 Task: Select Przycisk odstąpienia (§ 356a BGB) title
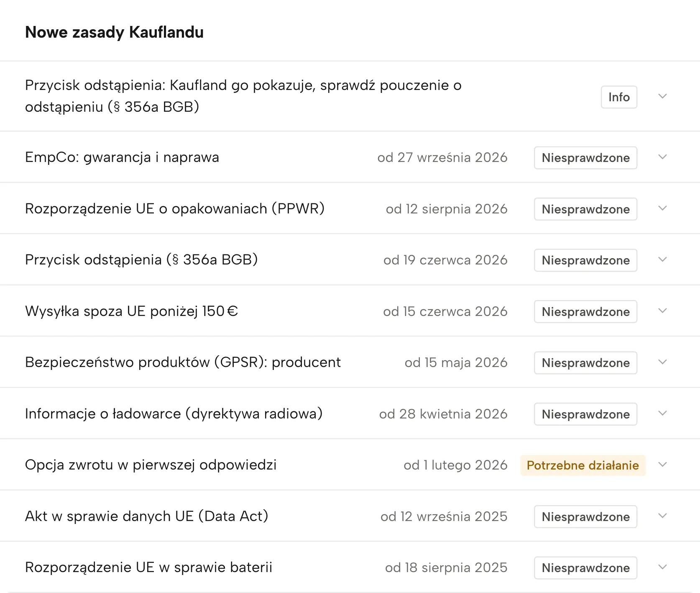[x=141, y=260]
